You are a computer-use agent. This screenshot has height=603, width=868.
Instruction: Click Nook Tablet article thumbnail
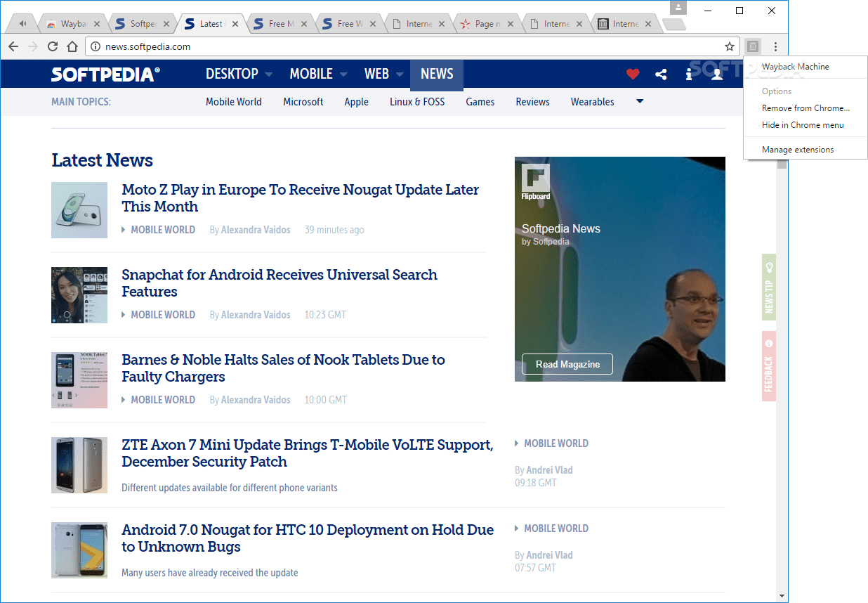coord(79,380)
